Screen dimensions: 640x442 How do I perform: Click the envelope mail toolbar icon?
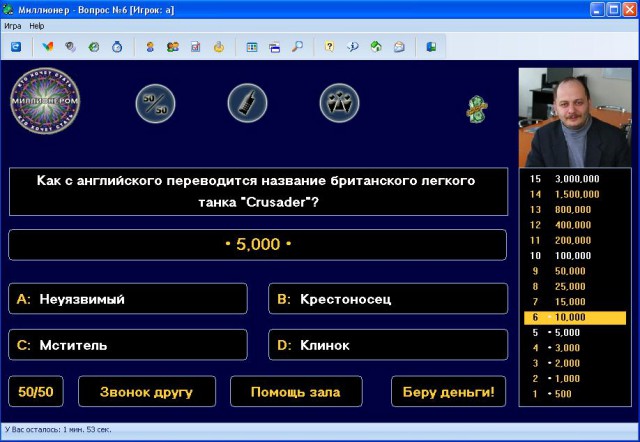[x=399, y=47]
